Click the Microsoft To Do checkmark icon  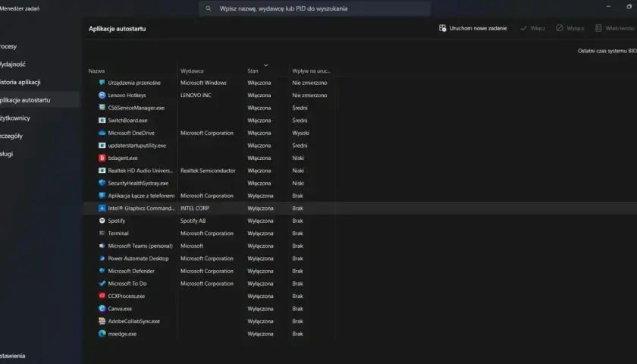point(102,284)
